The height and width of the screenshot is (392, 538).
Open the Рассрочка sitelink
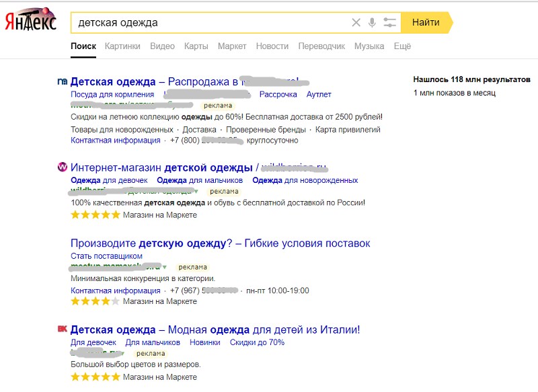coord(278,94)
